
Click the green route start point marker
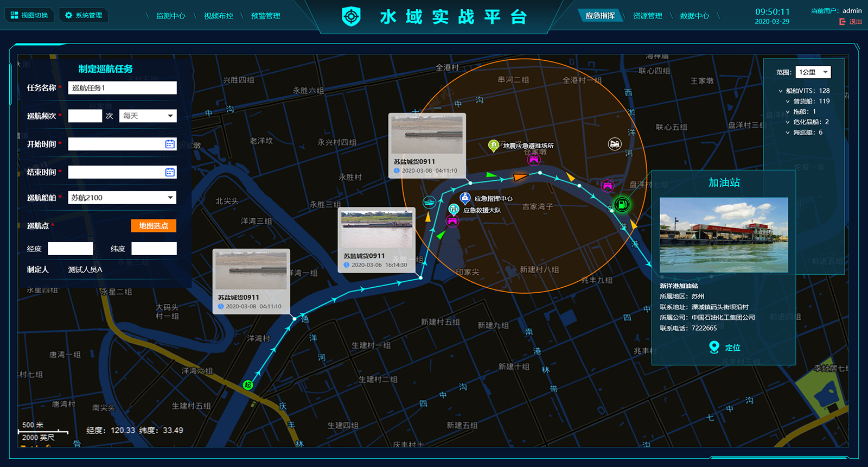tap(248, 385)
